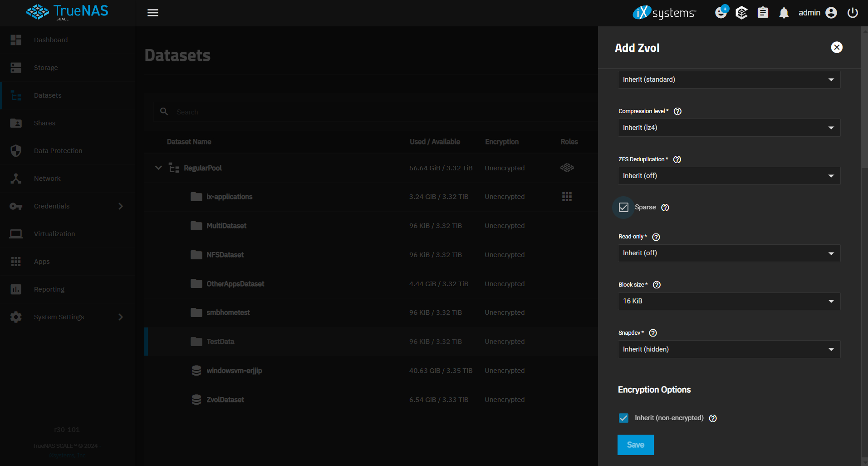The width and height of the screenshot is (868, 466).
Task: Click help icon for ZFS Deduplication
Action: (x=677, y=159)
